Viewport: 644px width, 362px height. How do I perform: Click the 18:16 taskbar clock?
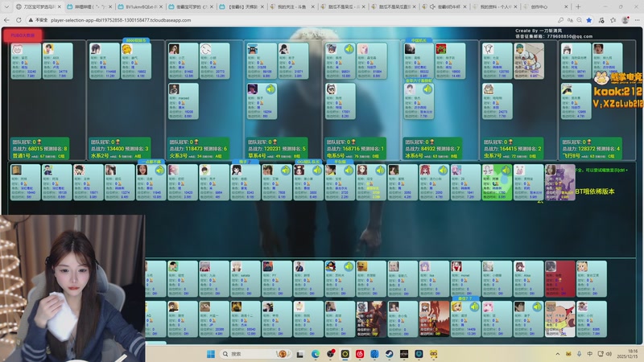click(x=633, y=352)
